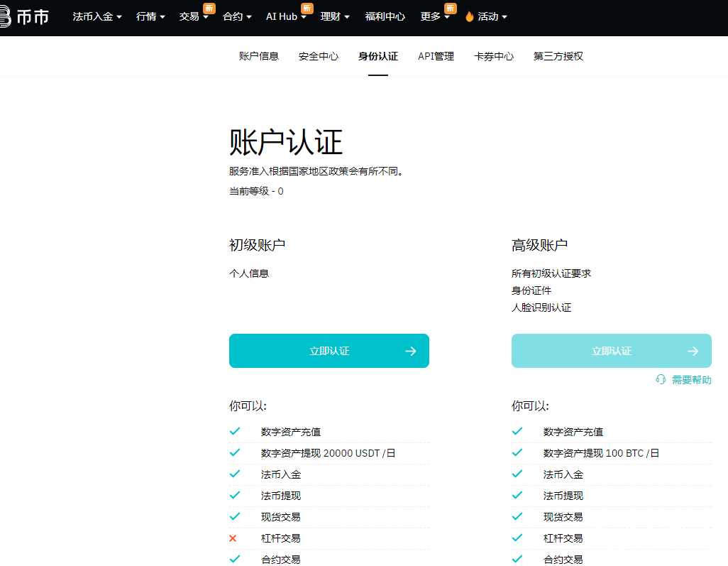Switch to the 安全中心 tab

319,56
